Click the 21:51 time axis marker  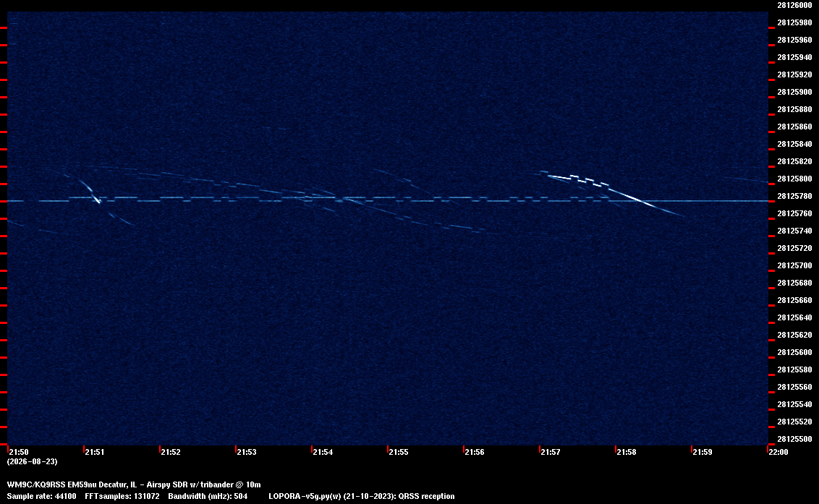95,452
